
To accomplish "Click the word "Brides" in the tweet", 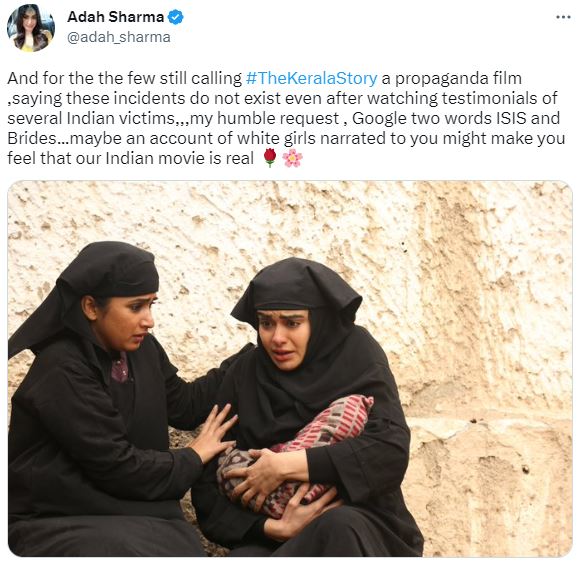I will (x=31, y=138).
